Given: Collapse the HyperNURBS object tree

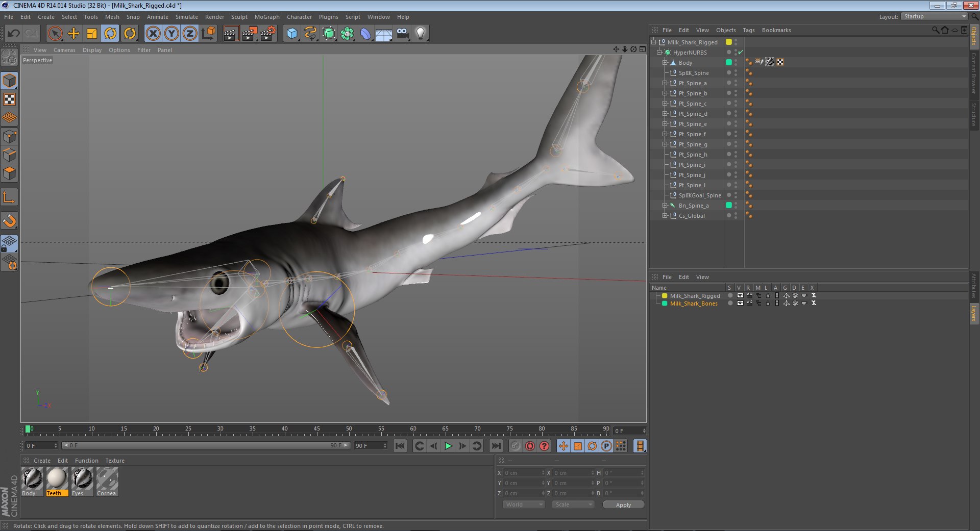Looking at the screenshot, I should pyautogui.click(x=659, y=52).
